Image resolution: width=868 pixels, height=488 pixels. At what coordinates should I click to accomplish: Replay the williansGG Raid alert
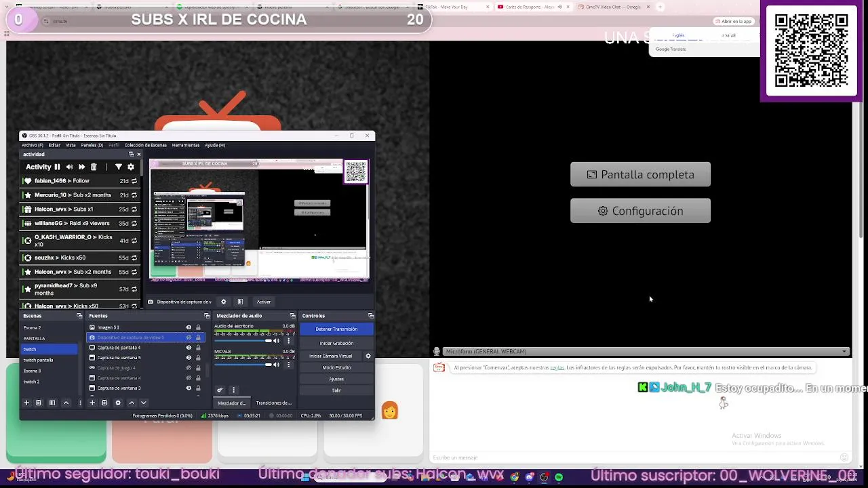tap(134, 223)
